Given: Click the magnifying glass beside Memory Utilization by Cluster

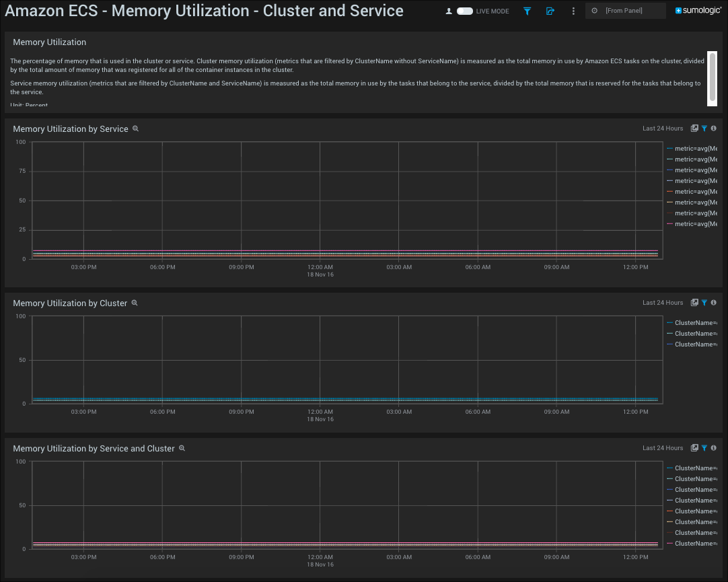Looking at the screenshot, I should click(x=135, y=303).
